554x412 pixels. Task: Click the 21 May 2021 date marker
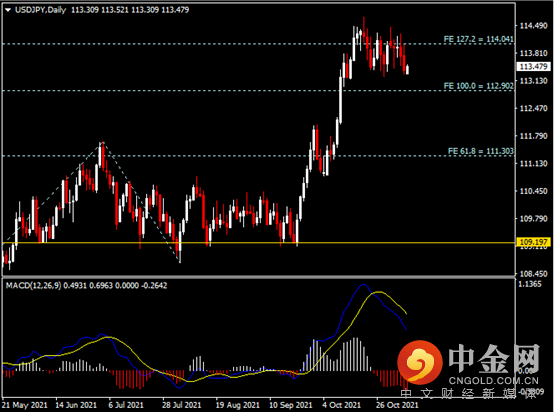pos(25,405)
